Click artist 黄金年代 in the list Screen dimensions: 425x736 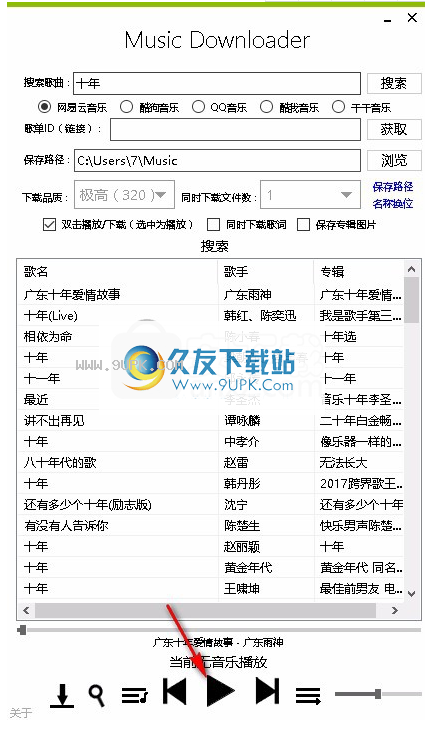point(248,567)
